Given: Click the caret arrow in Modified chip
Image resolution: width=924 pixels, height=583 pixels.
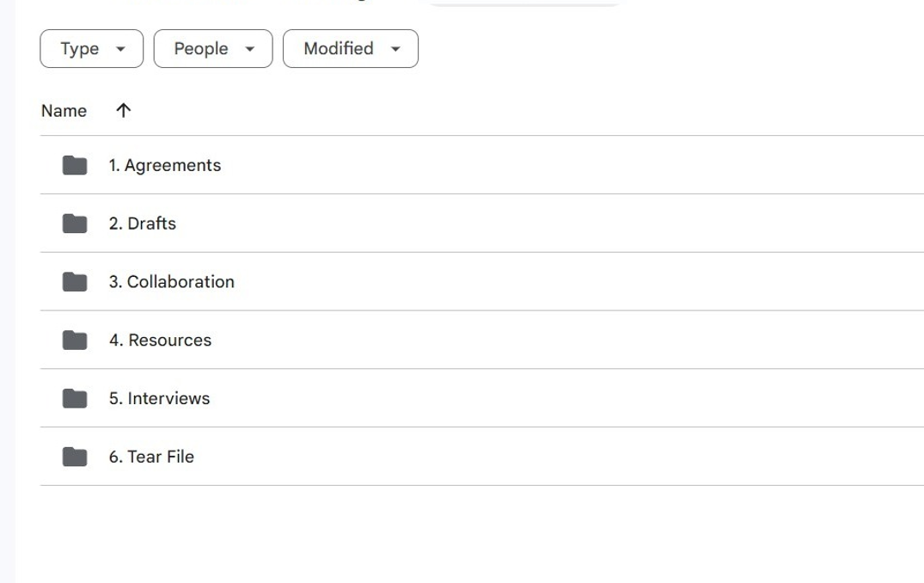Looking at the screenshot, I should pos(395,49).
